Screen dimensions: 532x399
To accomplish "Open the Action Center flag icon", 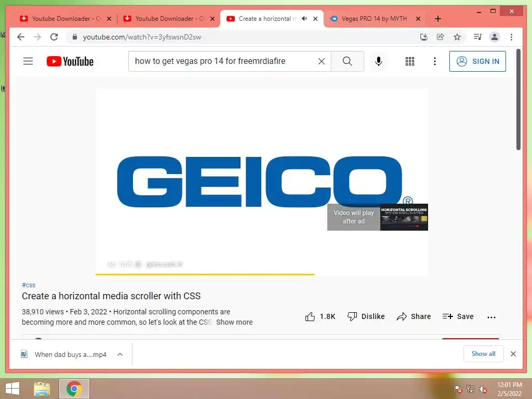I will click(x=458, y=389).
